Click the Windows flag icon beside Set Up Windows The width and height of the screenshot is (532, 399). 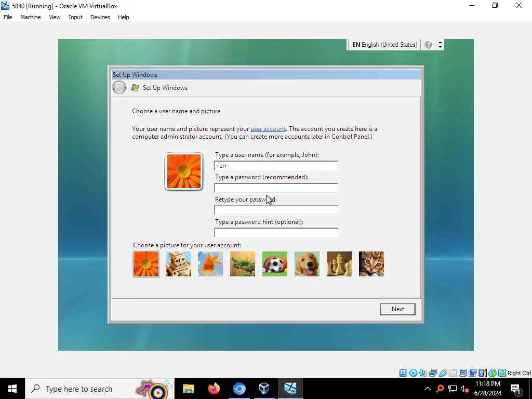pos(135,87)
